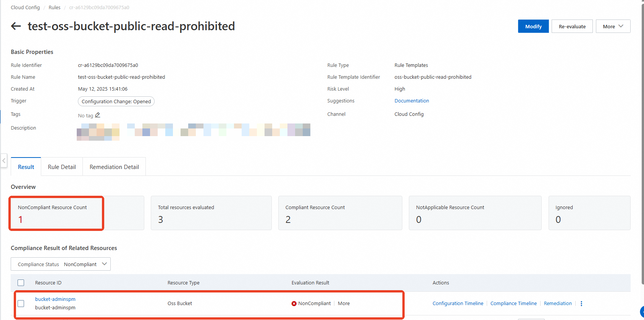The image size is (644, 320).
Task: Edit tags with the pencil icon
Action: pos(98,115)
